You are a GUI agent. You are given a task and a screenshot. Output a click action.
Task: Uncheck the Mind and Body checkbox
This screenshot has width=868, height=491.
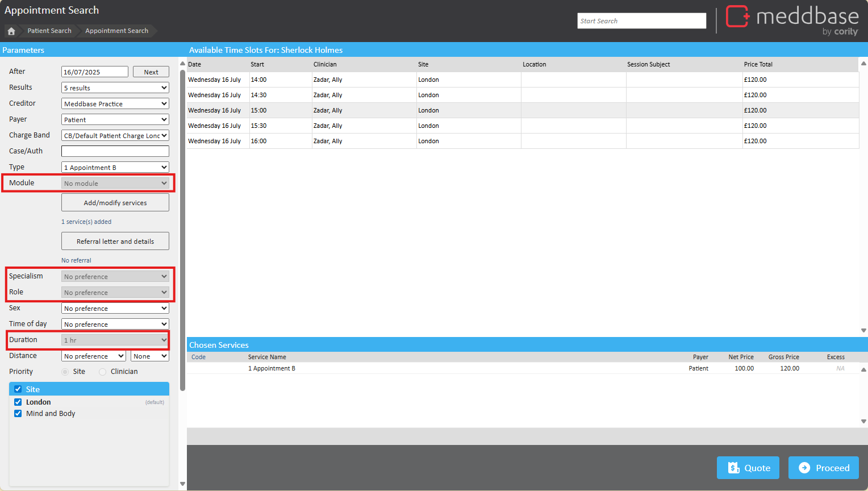(x=18, y=414)
